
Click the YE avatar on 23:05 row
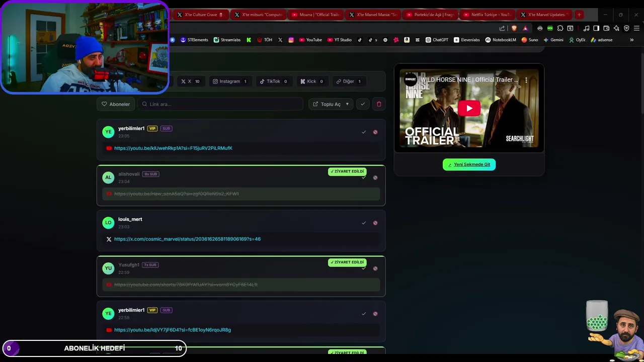pos(108,132)
